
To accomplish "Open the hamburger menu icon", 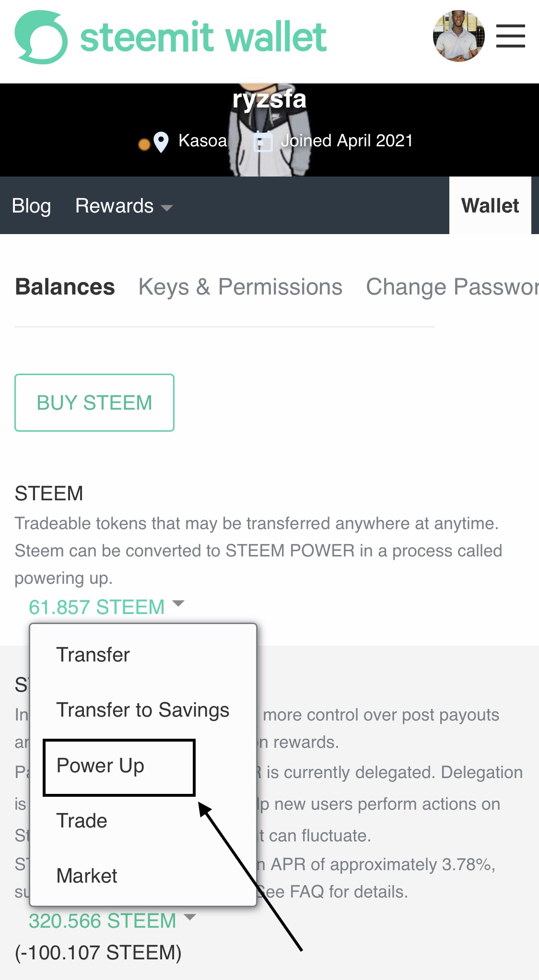I will pyautogui.click(x=510, y=36).
